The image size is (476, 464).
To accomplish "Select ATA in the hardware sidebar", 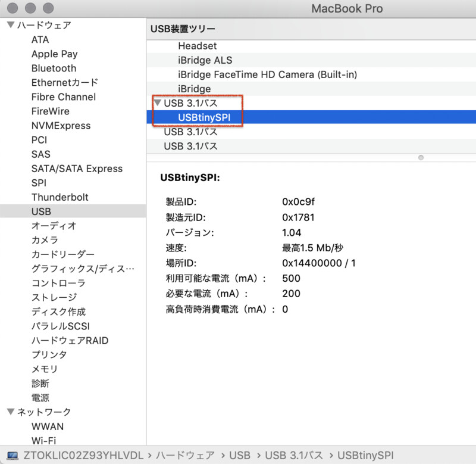I will (x=40, y=39).
